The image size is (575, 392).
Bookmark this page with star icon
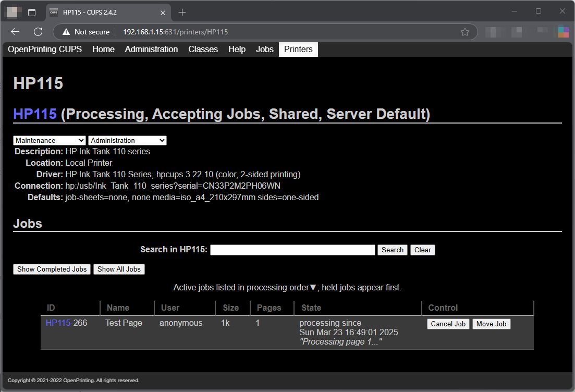click(465, 32)
